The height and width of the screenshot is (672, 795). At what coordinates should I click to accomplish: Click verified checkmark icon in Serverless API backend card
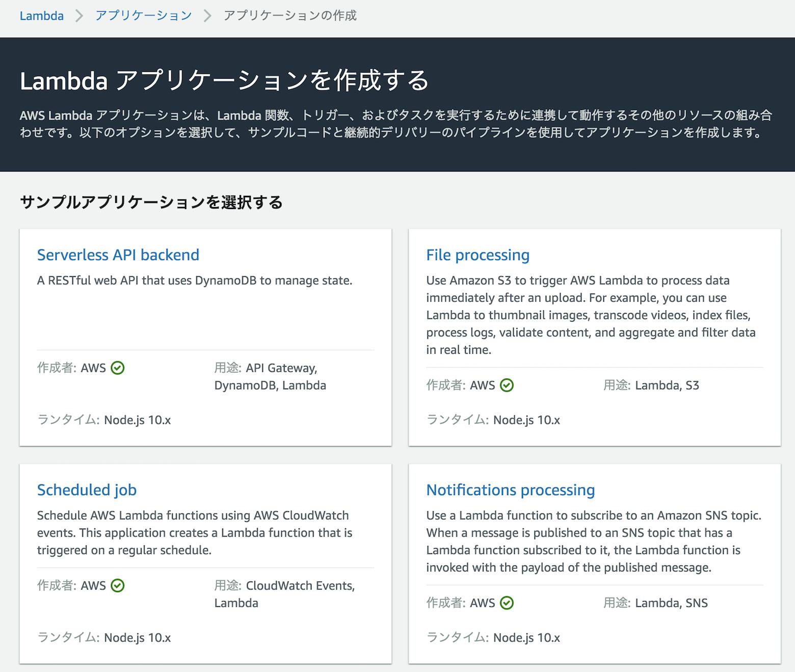118,368
